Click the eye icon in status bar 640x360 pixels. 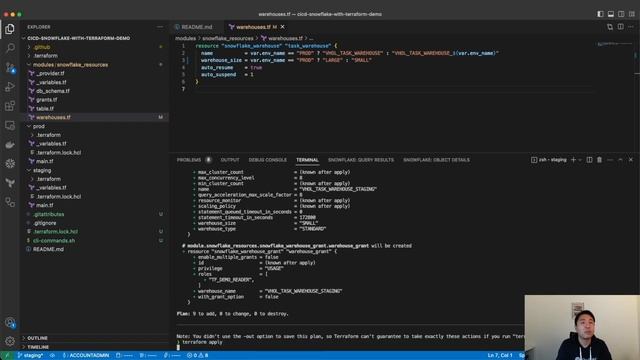coord(52,356)
